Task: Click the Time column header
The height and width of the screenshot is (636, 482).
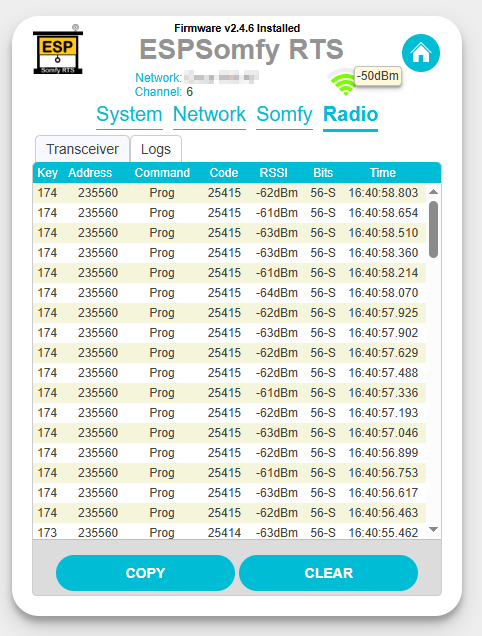Action: coord(383,173)
